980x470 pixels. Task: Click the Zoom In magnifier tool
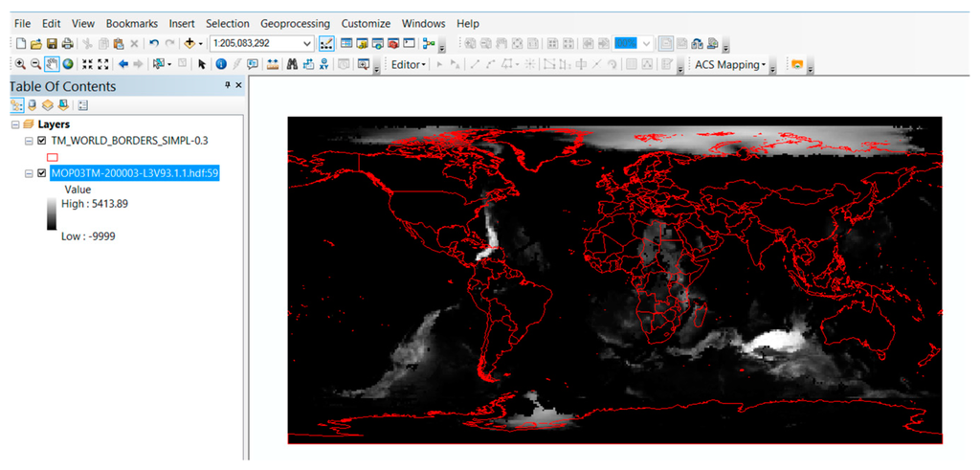[20, 64]
